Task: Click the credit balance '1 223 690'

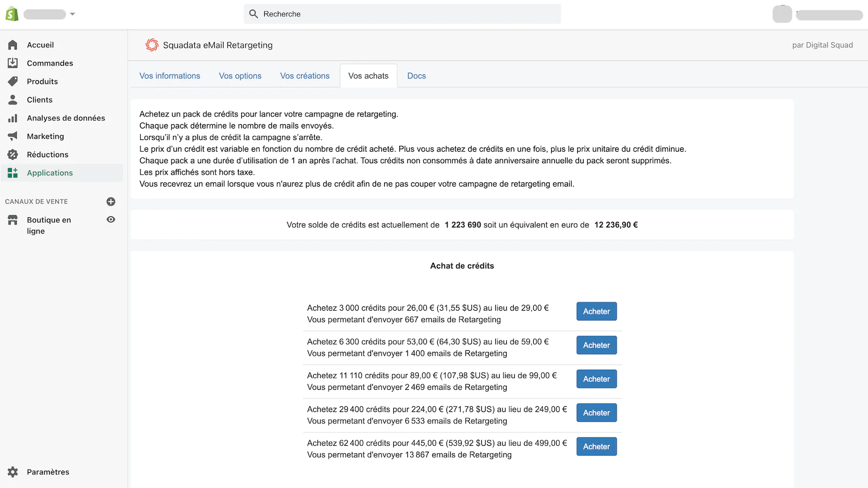Action: click(x=463, y=225)
